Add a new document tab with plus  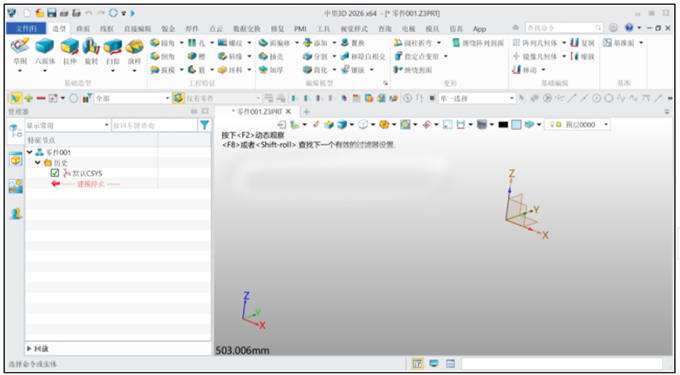[x=306, y=112]
